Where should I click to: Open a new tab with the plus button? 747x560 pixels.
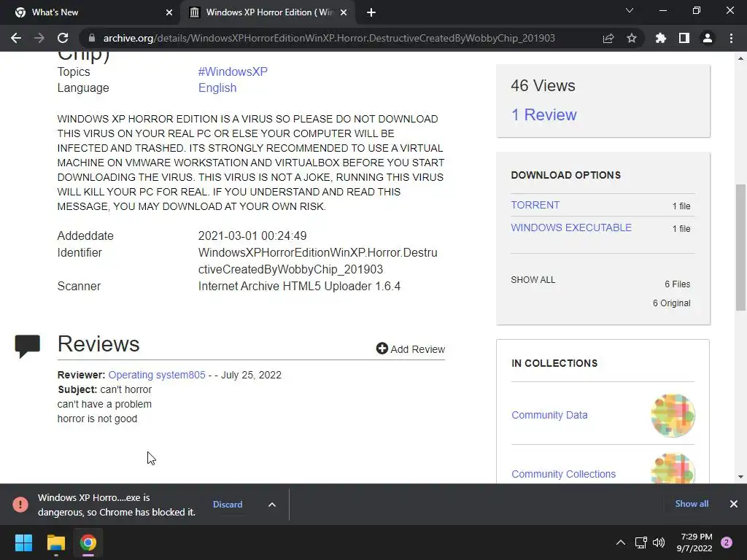pos(371,12)
